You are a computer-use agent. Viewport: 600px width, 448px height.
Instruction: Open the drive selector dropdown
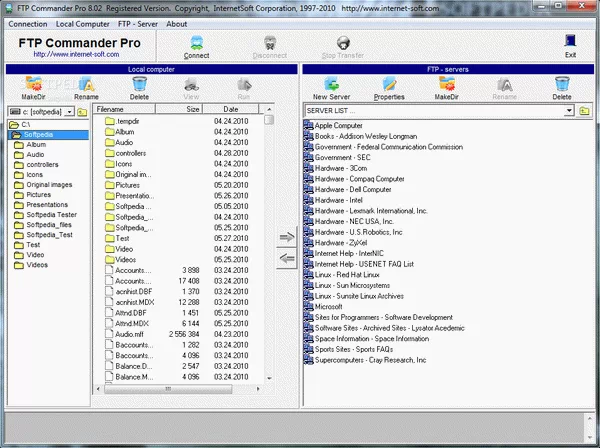click(70, 112)
